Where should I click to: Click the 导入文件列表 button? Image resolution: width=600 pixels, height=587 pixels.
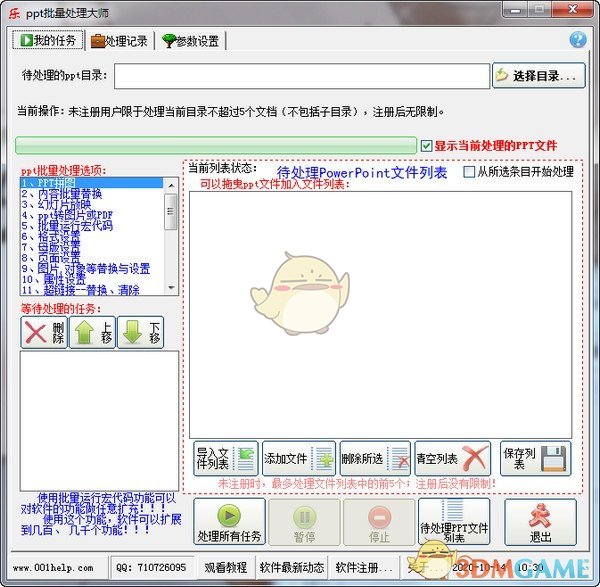tap(226, 458)
